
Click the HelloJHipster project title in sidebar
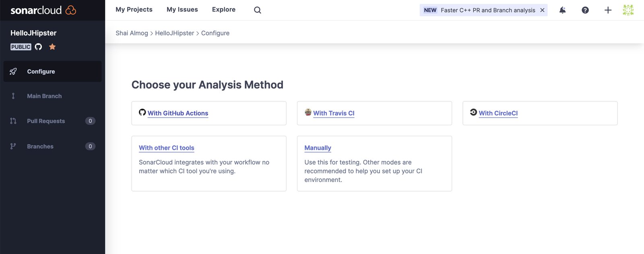coord(33,33)
